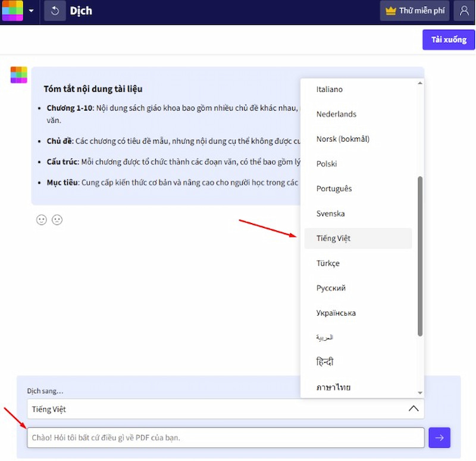
Task: Open the user account profile icon
Action: tap(464, 11)
